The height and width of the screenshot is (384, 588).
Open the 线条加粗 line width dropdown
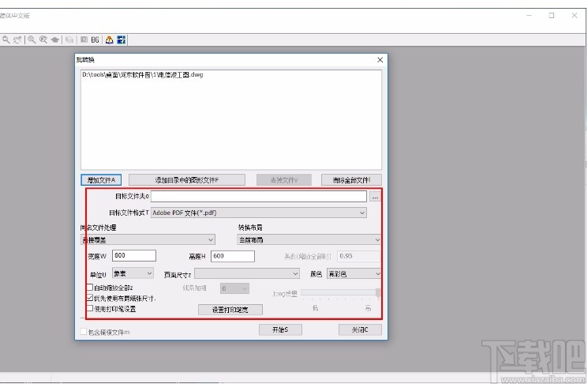tap(234, 288)
